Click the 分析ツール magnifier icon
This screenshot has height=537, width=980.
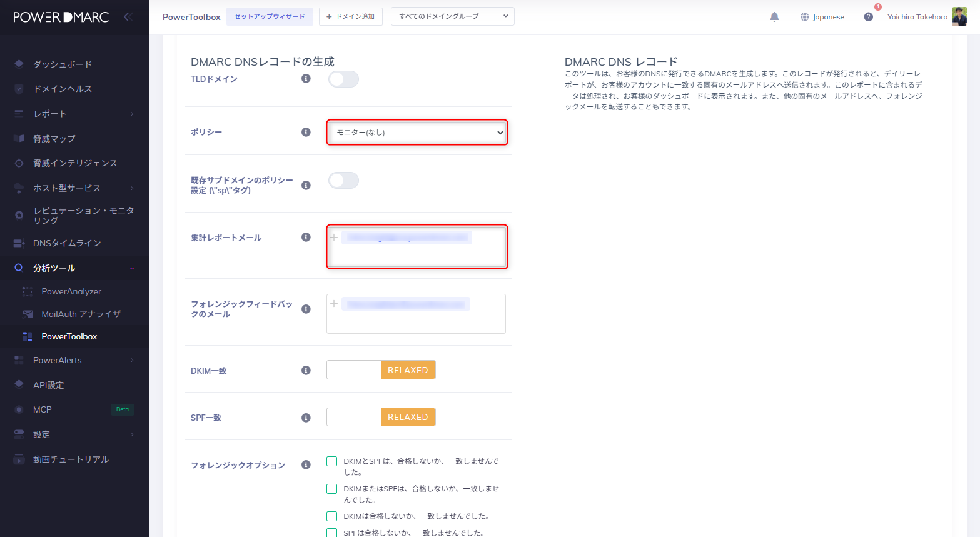[19, 268]
